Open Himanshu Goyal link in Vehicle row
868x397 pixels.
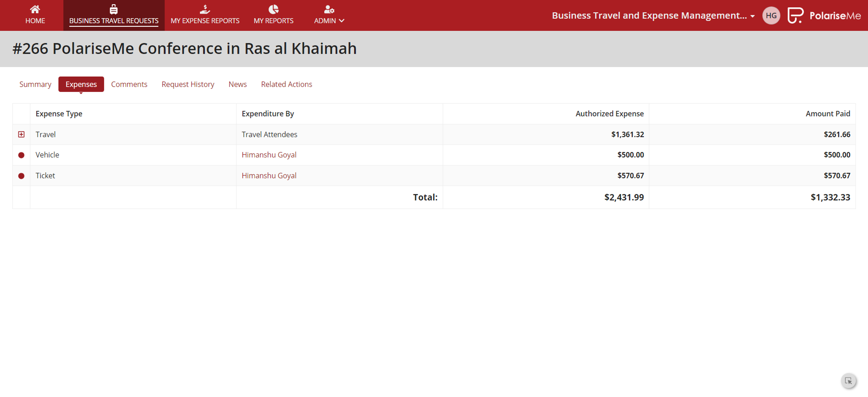[x=269, y=155]
